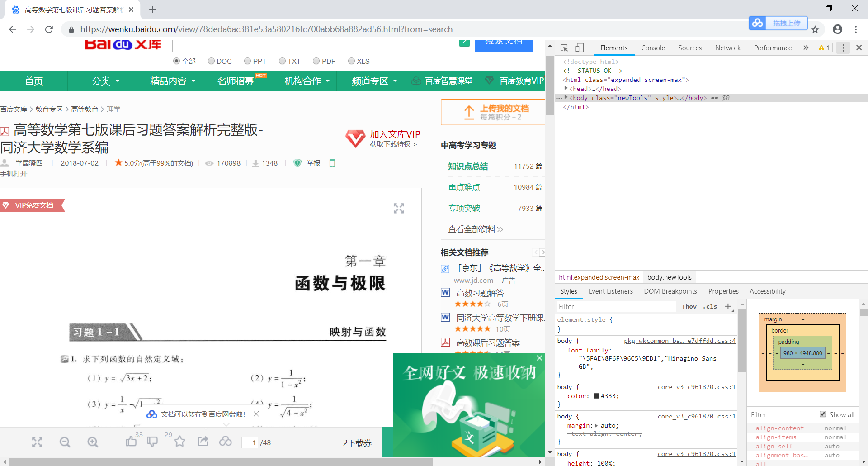The width and height of the screenshot is (868, 466).
Task: Open the DOM Breakpoints tab
Action: [670, 291]
